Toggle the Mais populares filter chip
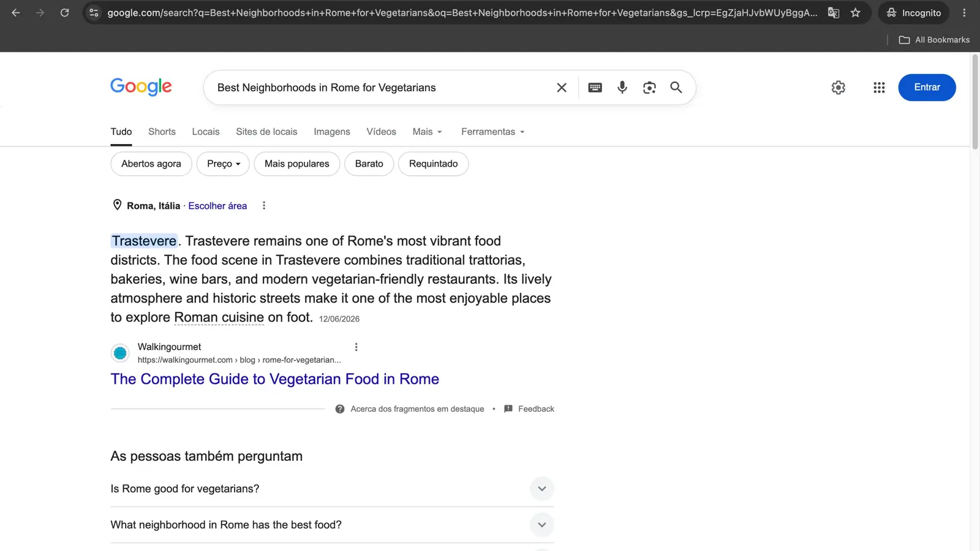The width and height of the screenshot is (980, 551). click(x=297, y=164)
